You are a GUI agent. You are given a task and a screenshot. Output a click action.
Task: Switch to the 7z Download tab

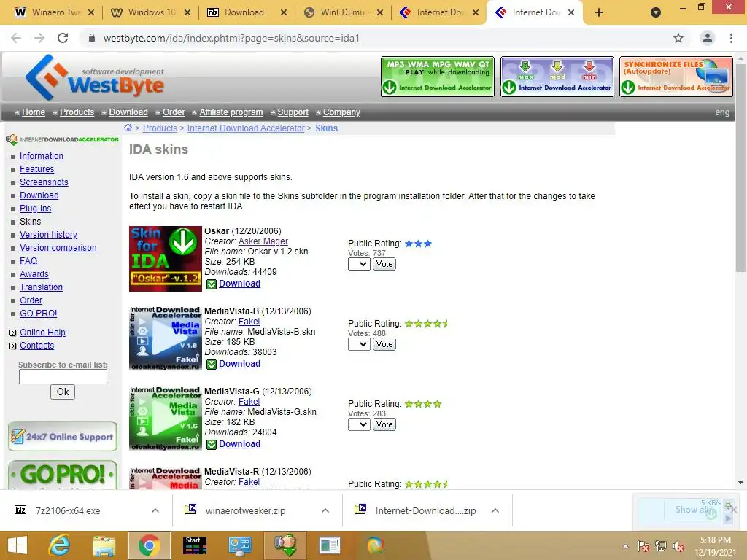click(x=247, y=13)
